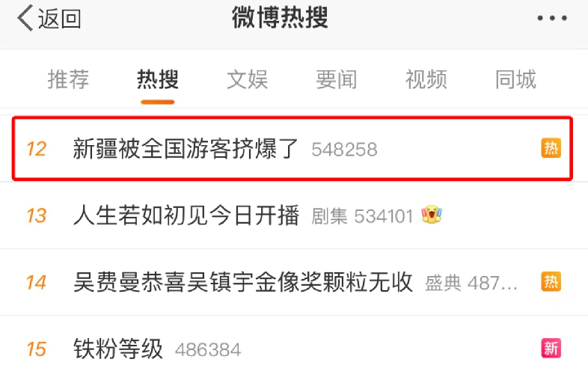Select the 同城 tab
Image resolution: width=588 pixels, height=380 pixels.
515,79
